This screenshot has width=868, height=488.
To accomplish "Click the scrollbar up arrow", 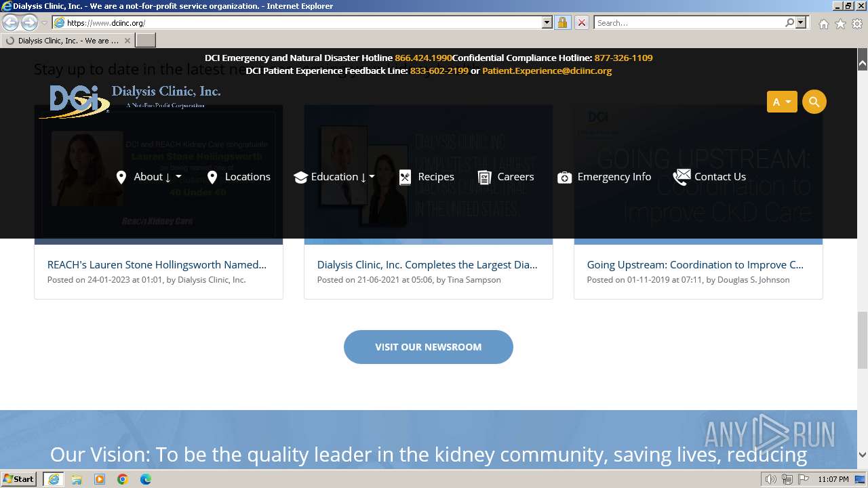I will tap(863, 64).
